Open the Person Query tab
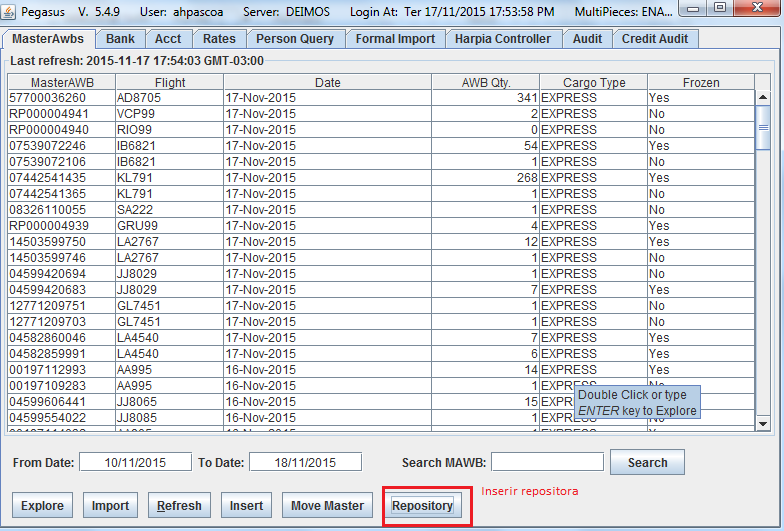Screen dimensions: 784x531 point(295,39)
